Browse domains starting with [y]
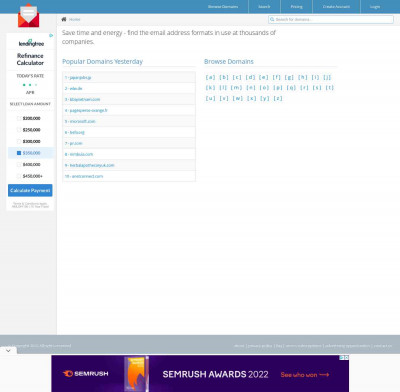 [x=265, y=98]
